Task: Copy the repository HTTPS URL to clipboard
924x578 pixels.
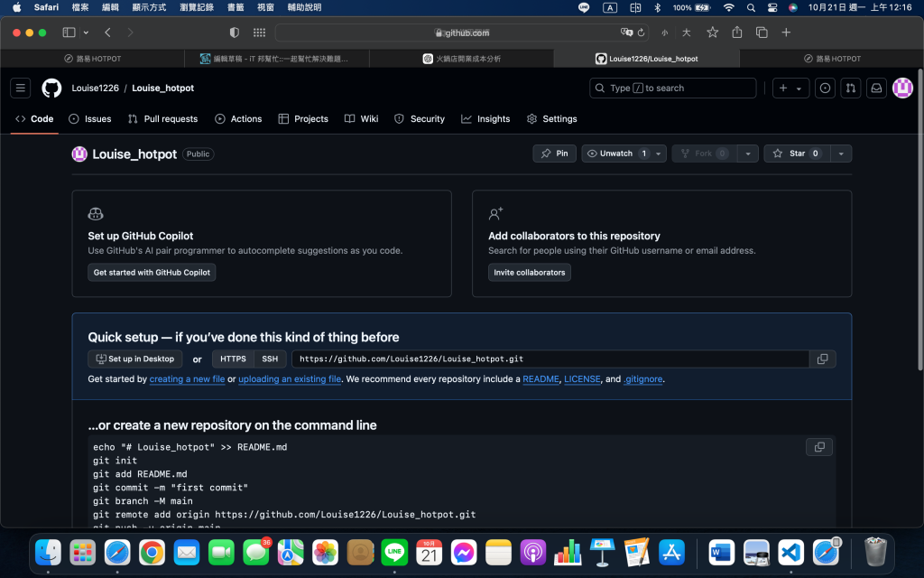Action: [822, 359]
